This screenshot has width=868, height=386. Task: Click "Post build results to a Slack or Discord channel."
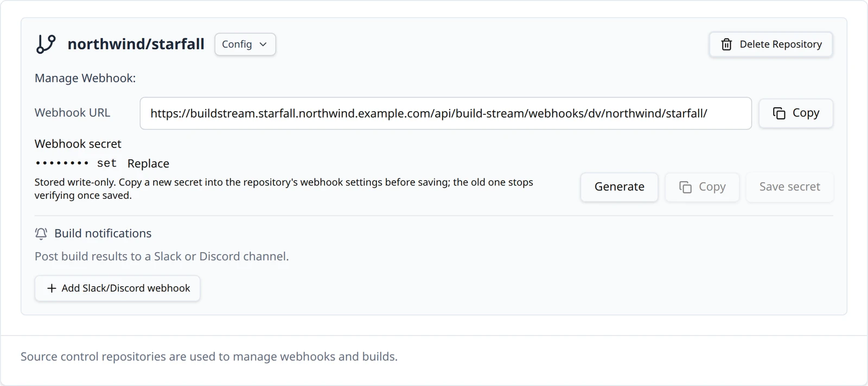(162, 256)
